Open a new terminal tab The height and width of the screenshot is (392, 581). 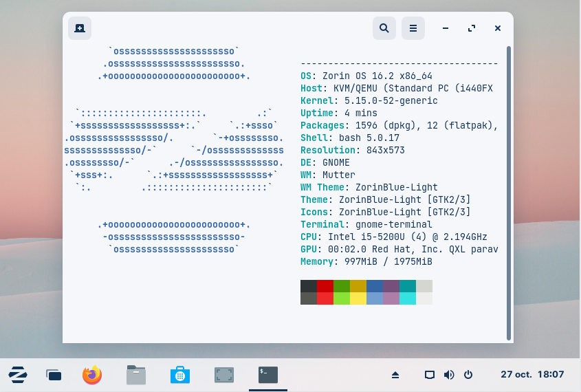80,28
